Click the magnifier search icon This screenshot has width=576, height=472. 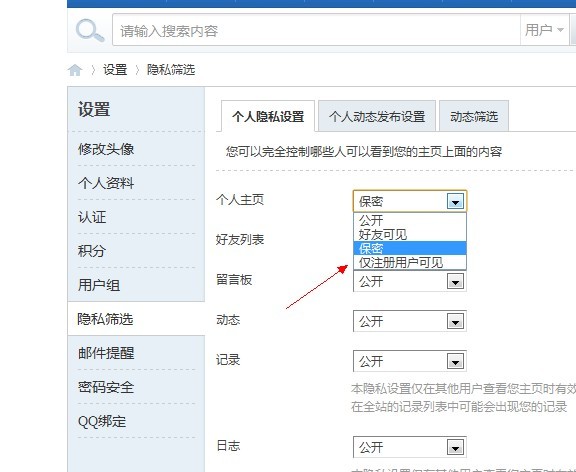90,31
